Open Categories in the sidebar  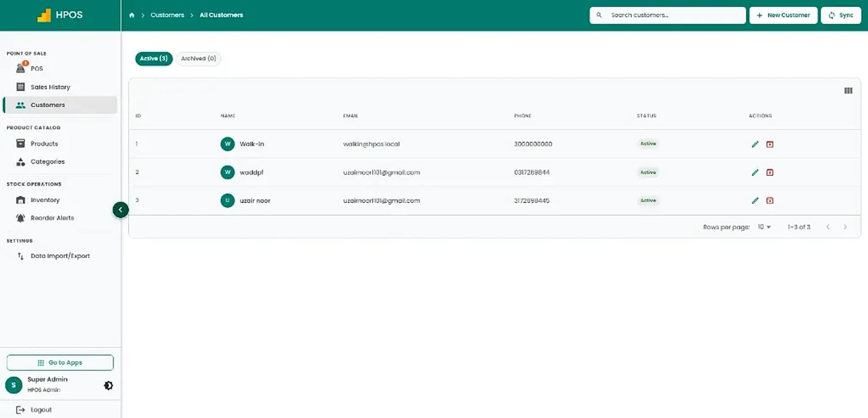pyautogui.click(x=60, y=161)
